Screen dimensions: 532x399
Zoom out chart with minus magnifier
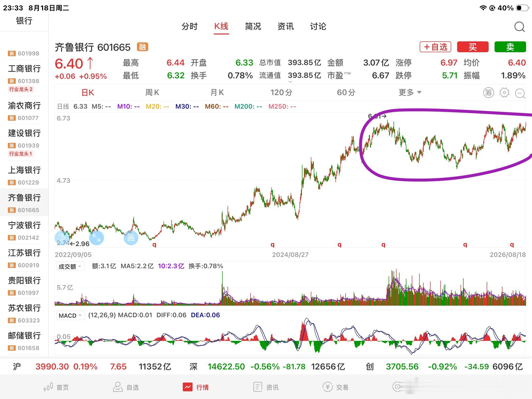(x=520, y=93)
